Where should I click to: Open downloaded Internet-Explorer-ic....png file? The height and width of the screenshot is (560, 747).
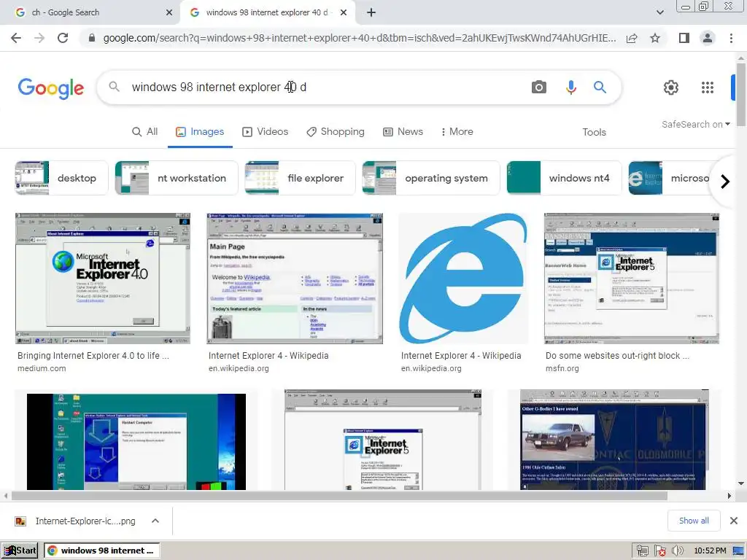point(76,521)
